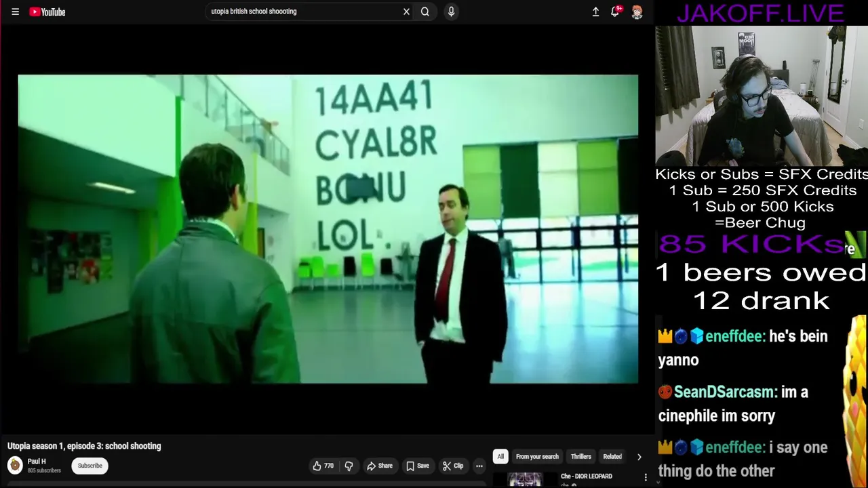The image size is (868, 488).
Task: Open the account avatar menu
Action: (x=637, y=12)
